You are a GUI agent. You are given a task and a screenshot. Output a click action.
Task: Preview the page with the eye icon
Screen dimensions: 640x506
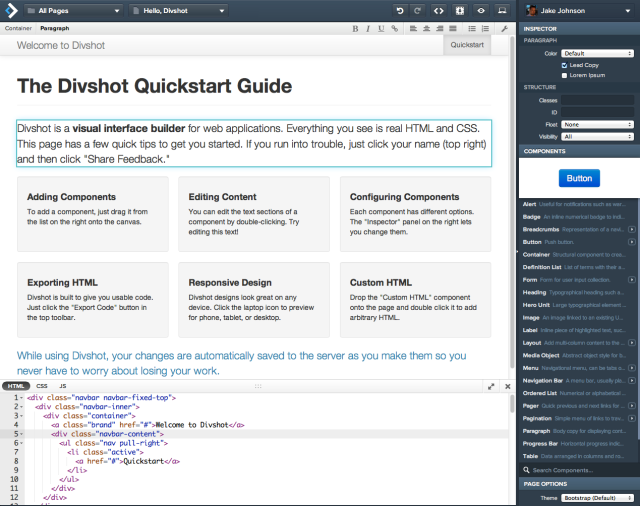(x=481, y=11)
